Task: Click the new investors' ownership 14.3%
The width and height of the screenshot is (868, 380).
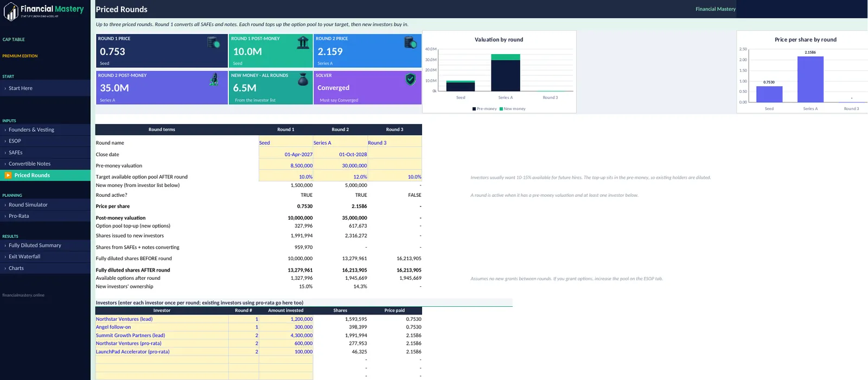Action: pyautogui.click(x=360, y=287)
